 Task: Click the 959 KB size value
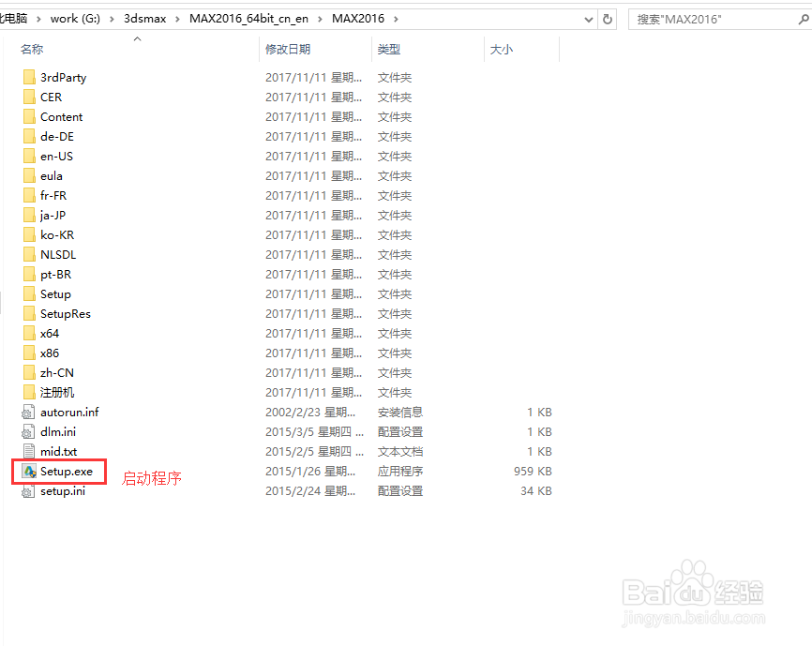[x=533, y=471]
